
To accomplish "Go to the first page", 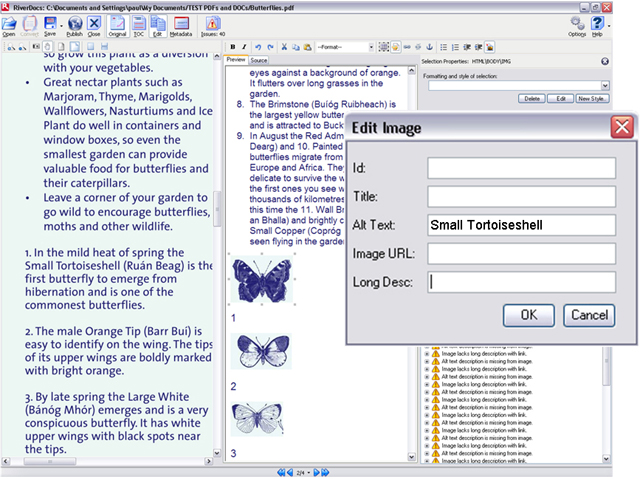I will click(281, 472).
